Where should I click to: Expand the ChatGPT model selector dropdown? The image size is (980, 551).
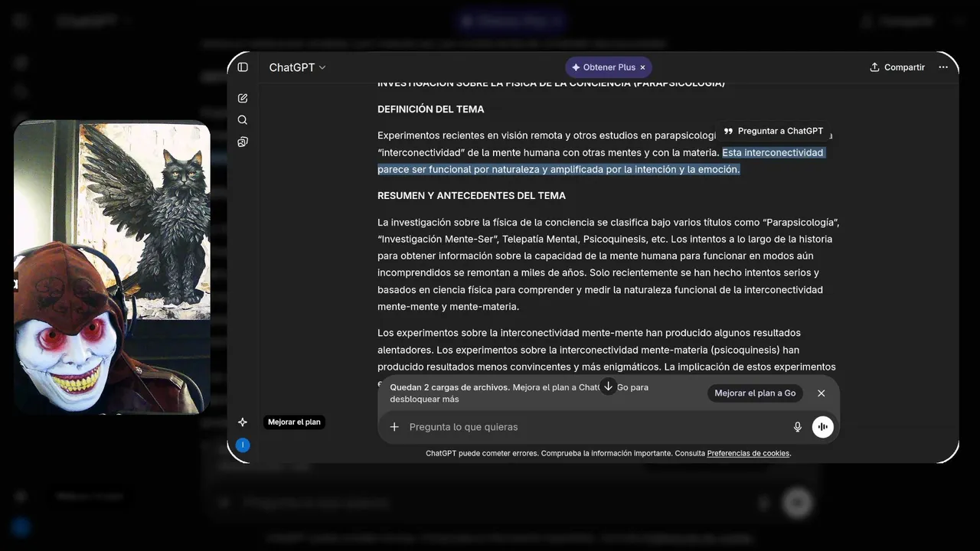[x=297, y=67]
